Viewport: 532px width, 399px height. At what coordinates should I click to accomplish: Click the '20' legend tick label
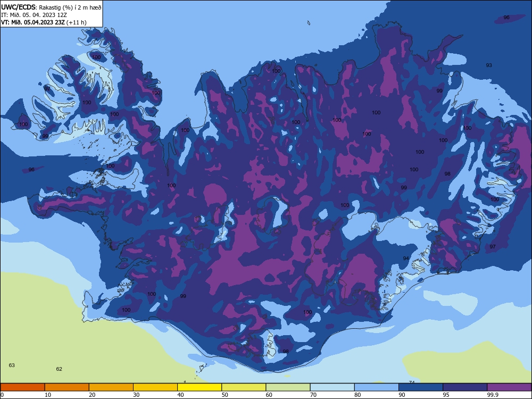92,395
